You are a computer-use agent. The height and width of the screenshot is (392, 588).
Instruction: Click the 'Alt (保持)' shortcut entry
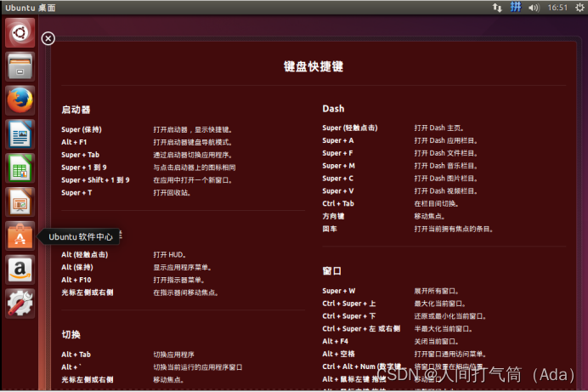77,267
